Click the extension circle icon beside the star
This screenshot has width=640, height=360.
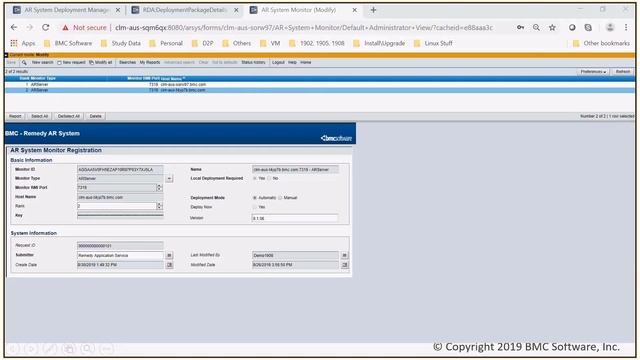coord(572,27)
